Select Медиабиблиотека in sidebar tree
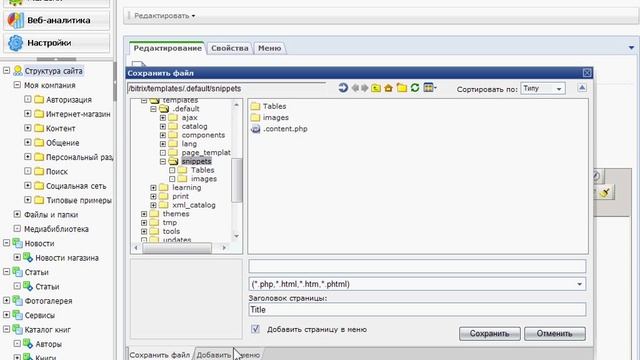This screenshot has width=640, height=360. pos(56,229)
